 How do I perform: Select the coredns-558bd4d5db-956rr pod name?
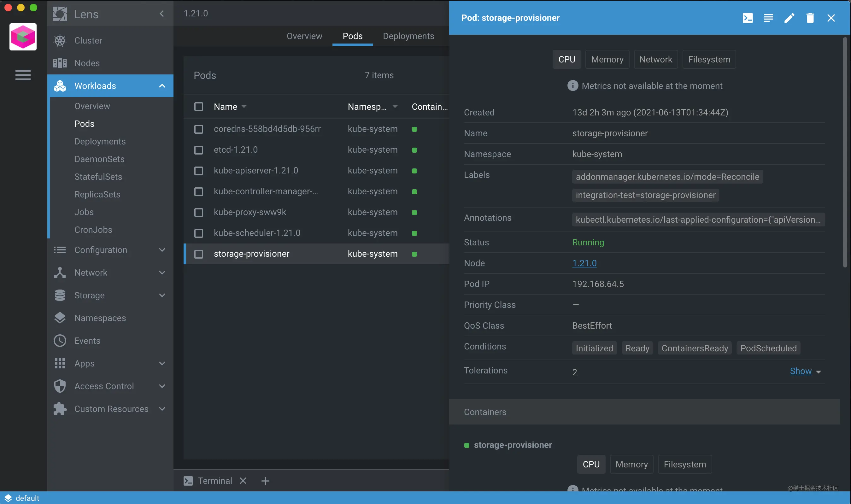click(267, 129)
